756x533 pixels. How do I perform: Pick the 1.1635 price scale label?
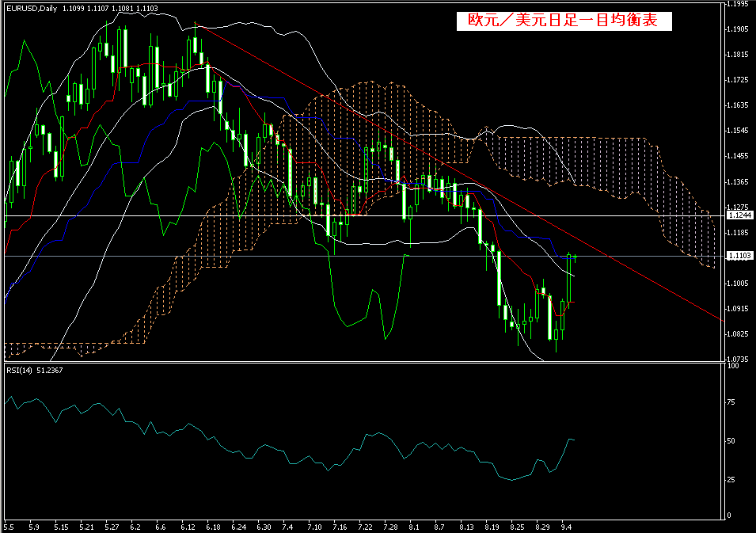click(x=738, y=105)
